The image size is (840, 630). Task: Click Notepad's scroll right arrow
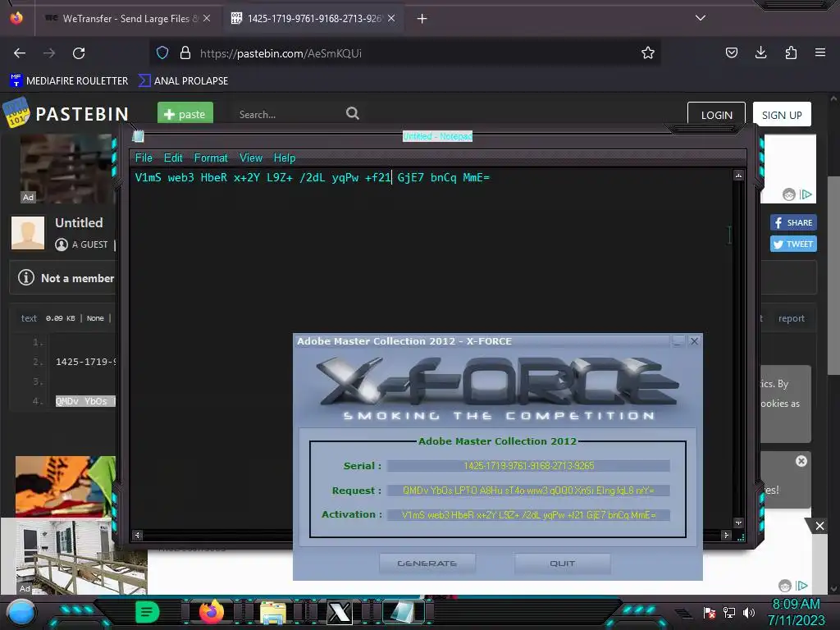pos(727,535)
